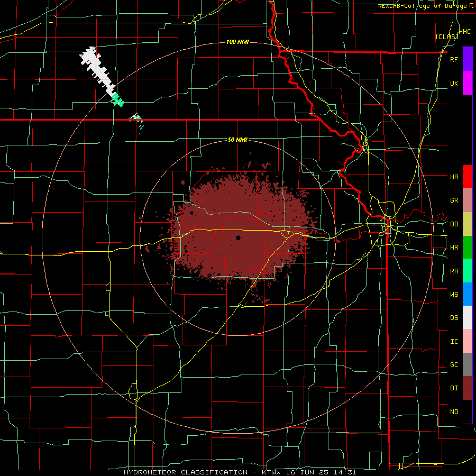
Task: Click the green rain echo patch
Action: (x=118, y=99)
